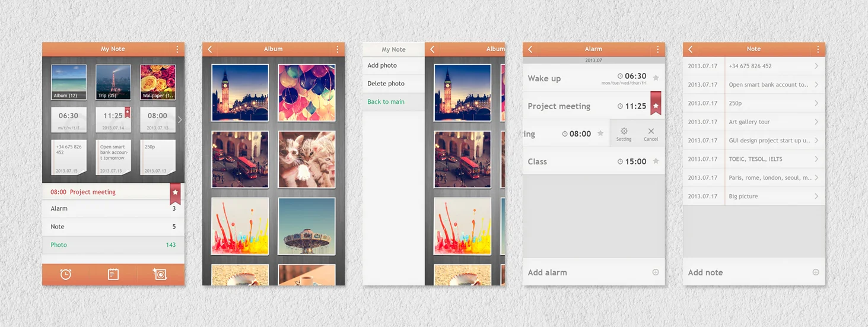This screenshot has height=327, width=868.
Task: Open chevron for TOEIC, TESOL, IELTS note
Action: point(816,158)
